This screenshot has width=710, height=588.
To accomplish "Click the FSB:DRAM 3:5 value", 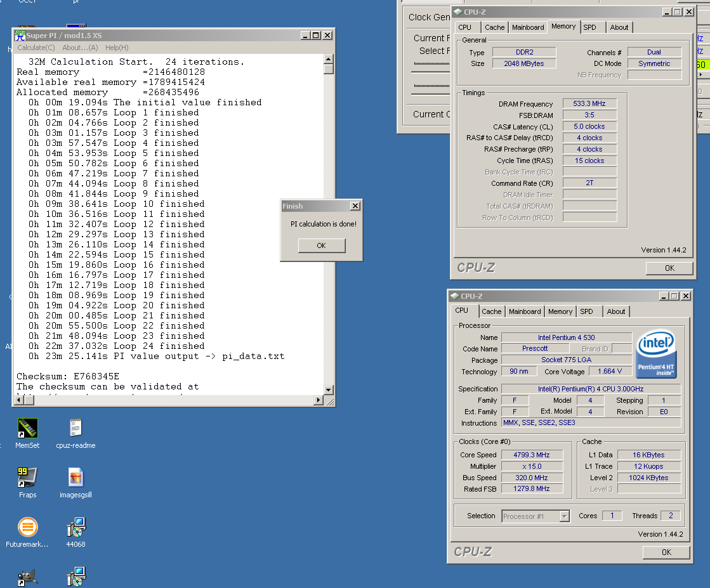I will click(x=589, y=115).
